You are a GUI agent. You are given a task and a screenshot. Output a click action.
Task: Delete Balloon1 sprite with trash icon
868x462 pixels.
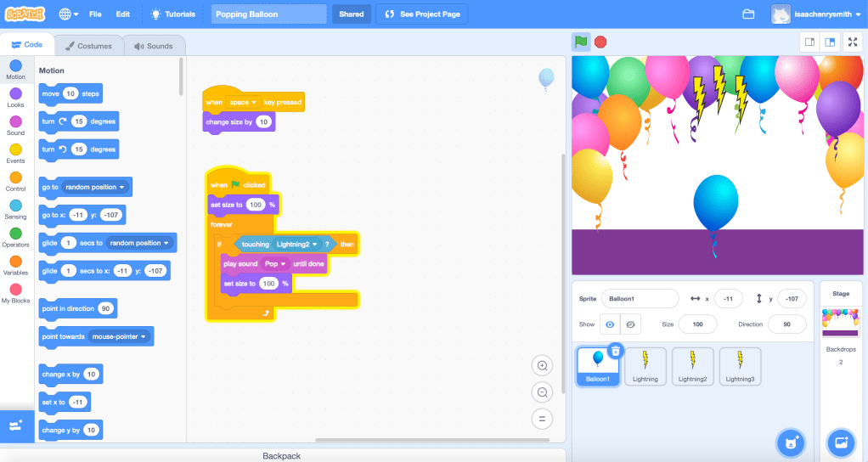617,350
